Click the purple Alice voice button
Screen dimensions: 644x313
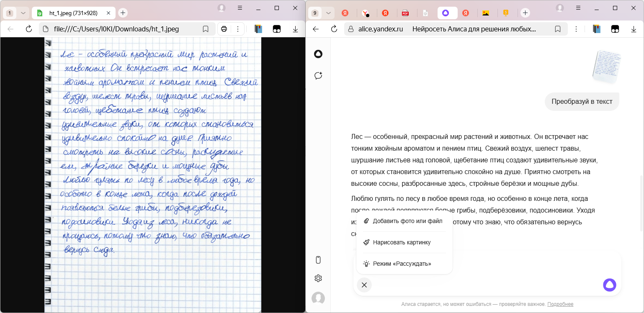pyautogui.click(x=609, y=285)
